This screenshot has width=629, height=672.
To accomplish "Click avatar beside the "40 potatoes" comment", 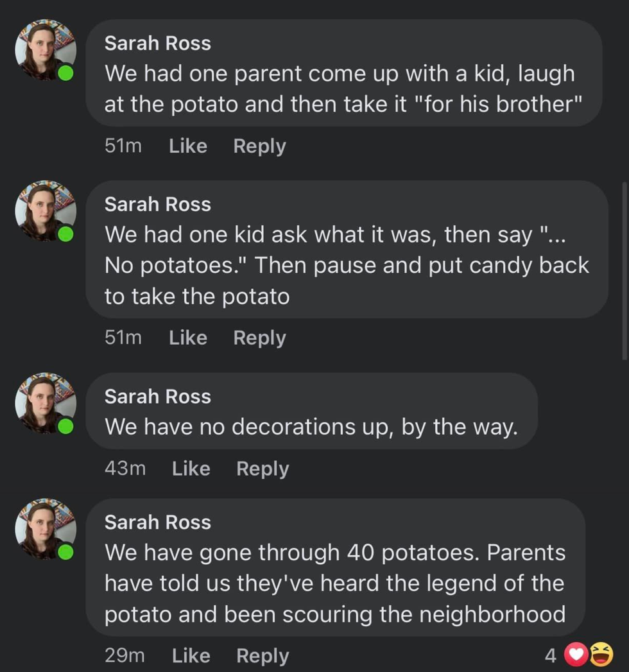I will tap(46, 529).
